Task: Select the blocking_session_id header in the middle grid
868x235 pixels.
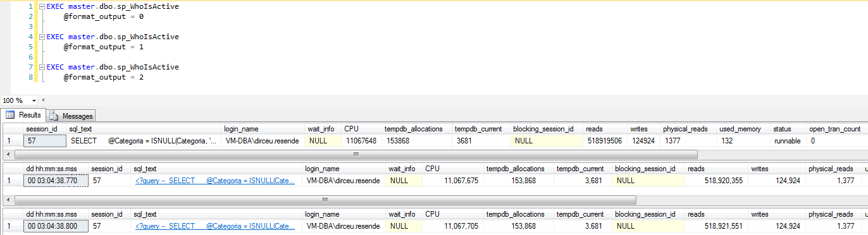Action: pyautogui.click(x=649, y=169)
